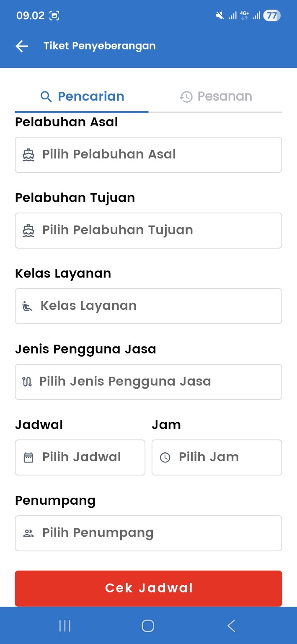The image size is (297, 644).
Task: Tap the clock icon beside Pilih Jam
Action: (164, 457)
